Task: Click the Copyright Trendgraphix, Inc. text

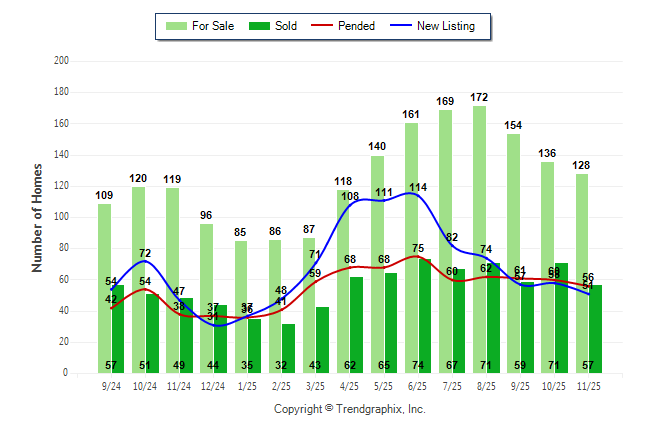Action: point(349,409)
